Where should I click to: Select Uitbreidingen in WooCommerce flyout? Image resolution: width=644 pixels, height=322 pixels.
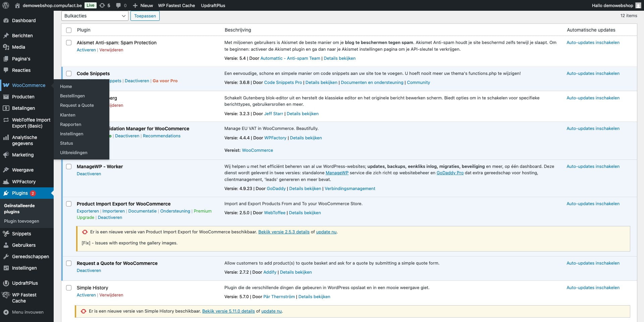click(74, 152)
